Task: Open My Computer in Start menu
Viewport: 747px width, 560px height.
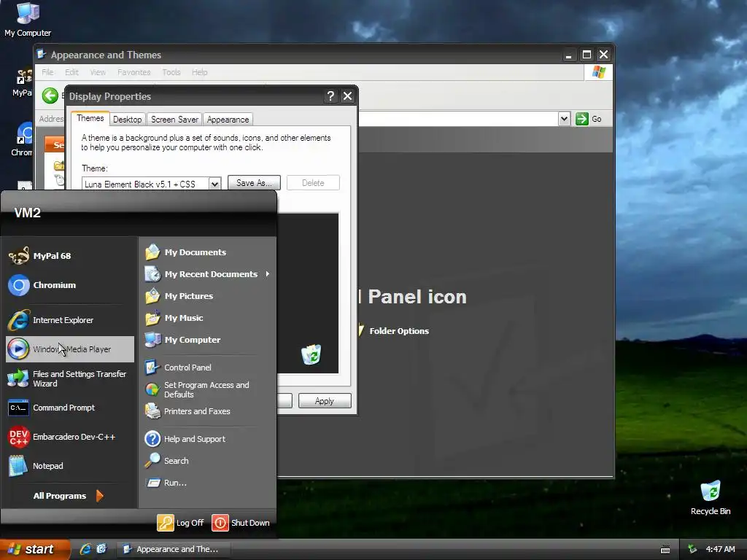Action: [x=207, y=340]
